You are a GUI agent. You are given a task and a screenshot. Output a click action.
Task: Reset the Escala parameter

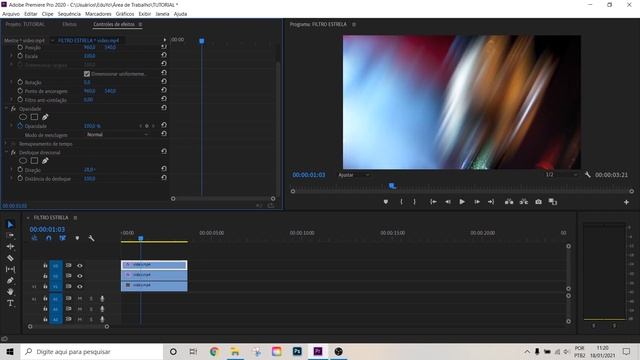164,55
